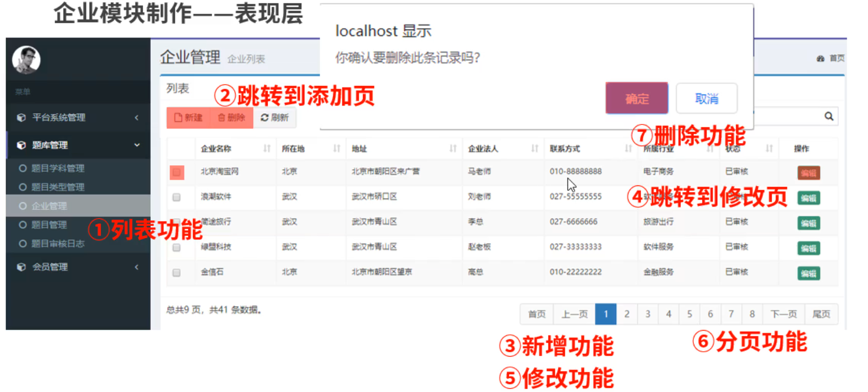This screenshot has width=868, height=392.
Task: Open 题目审核日志 in sidebar
Action: 58,244
